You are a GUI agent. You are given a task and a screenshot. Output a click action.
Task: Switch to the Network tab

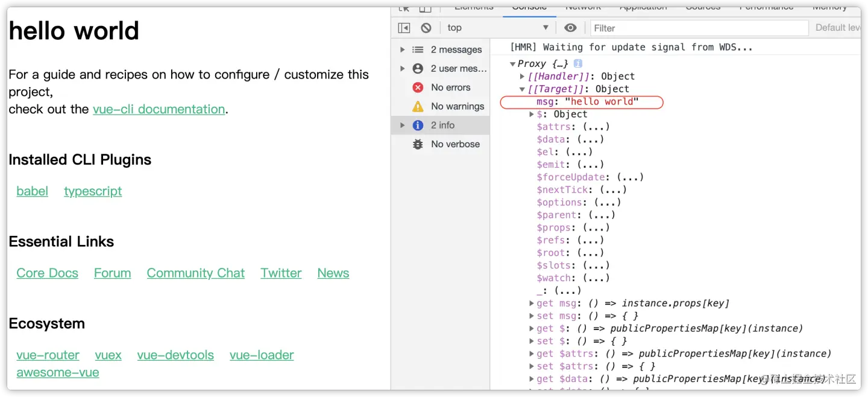pyautogui.click(x=583, y=8)
